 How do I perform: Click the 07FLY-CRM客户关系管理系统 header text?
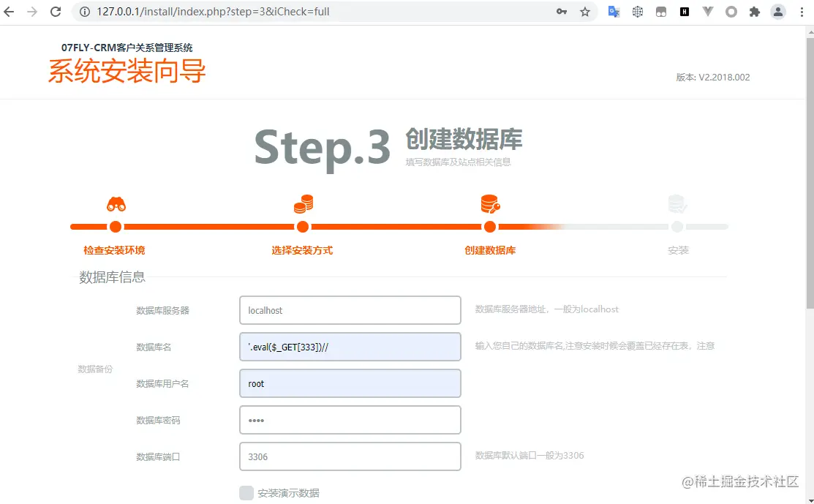(x=127, y=48)
